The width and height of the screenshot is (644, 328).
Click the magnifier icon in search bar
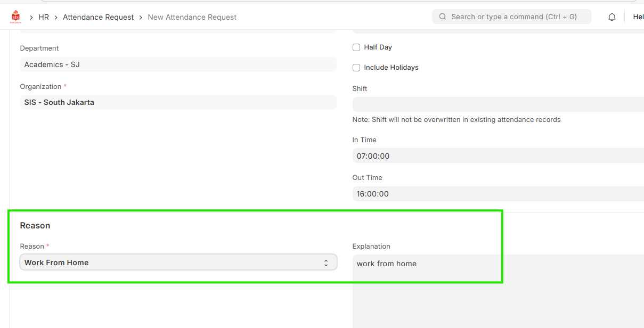442,17
